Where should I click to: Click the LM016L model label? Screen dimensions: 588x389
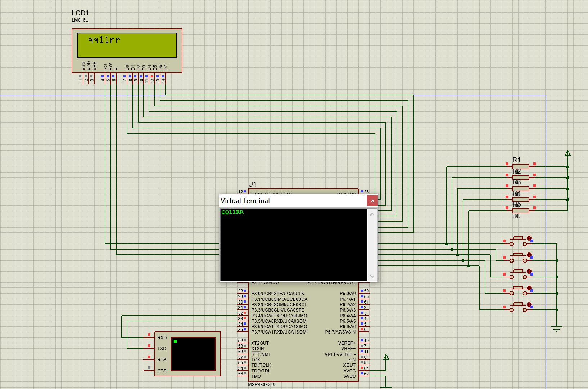click(x=80, y=20)
